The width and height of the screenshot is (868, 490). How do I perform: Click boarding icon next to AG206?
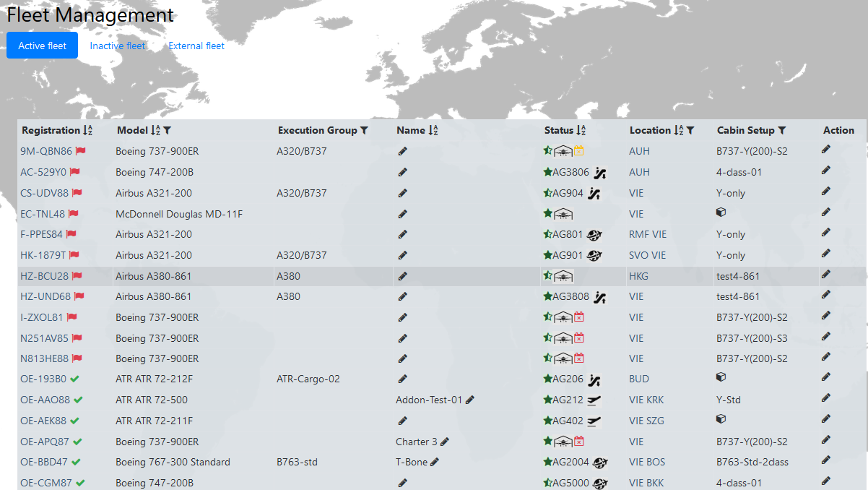pos(594,380)
